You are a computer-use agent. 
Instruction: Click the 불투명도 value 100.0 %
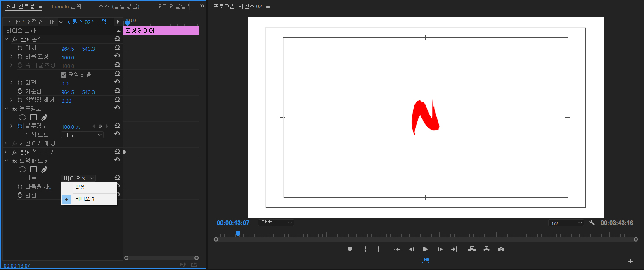pos(71,127)
